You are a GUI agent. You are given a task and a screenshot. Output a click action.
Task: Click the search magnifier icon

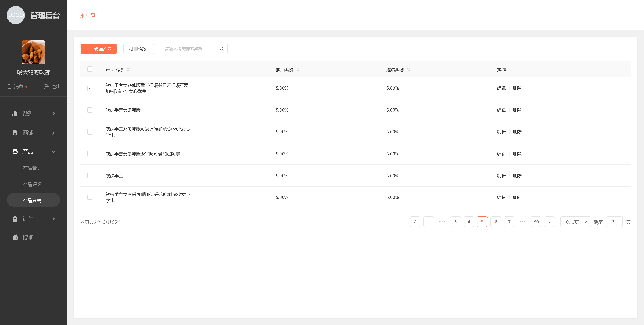[x=222, y=49]
